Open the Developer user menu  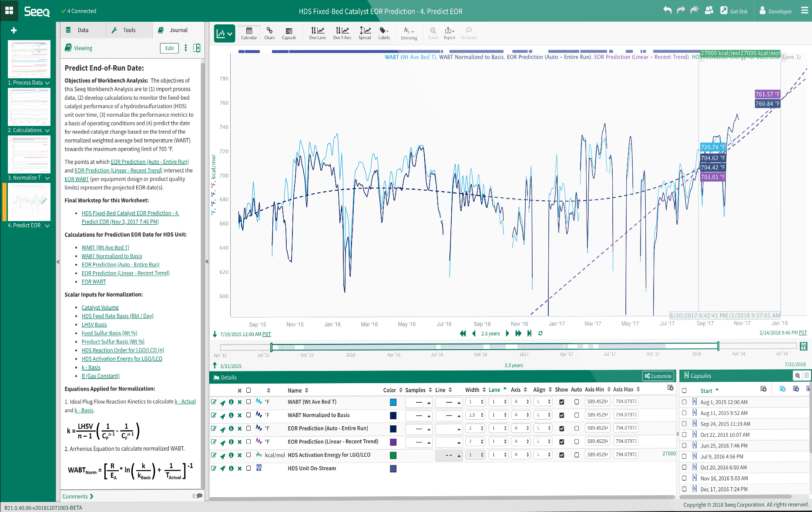tap(775, 11)
